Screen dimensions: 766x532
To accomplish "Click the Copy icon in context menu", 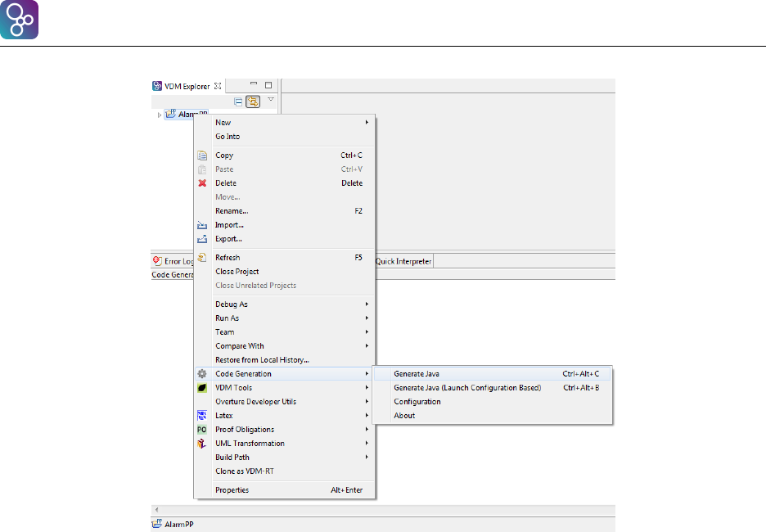I will pyautogui.click(x=202, y=156).
